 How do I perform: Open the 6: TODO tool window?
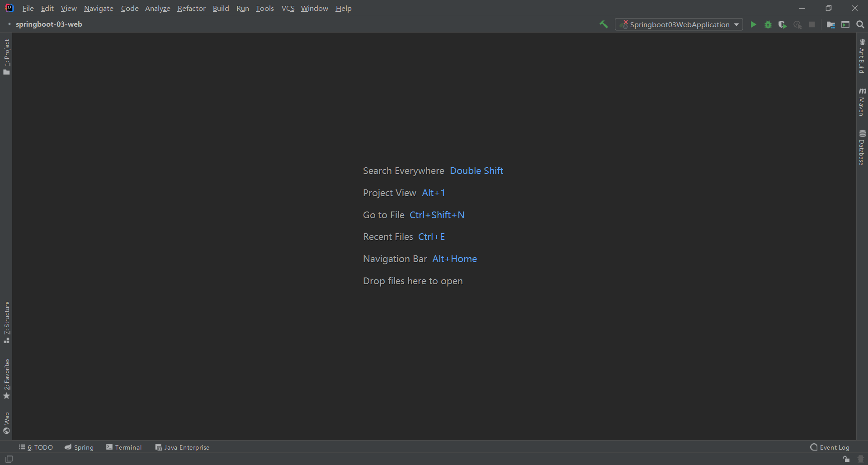pos(36,447)
